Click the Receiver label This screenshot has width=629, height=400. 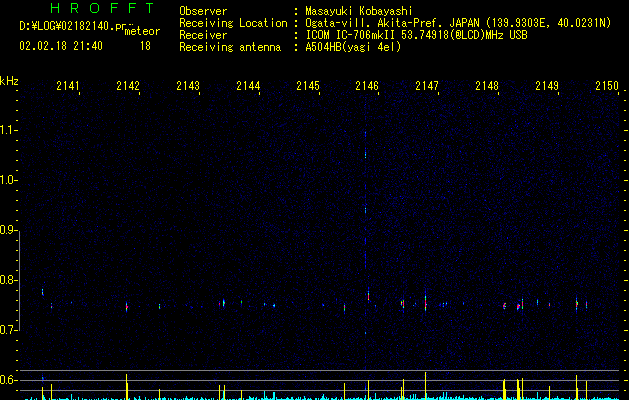pyautogui.click(x=203, y=35)
